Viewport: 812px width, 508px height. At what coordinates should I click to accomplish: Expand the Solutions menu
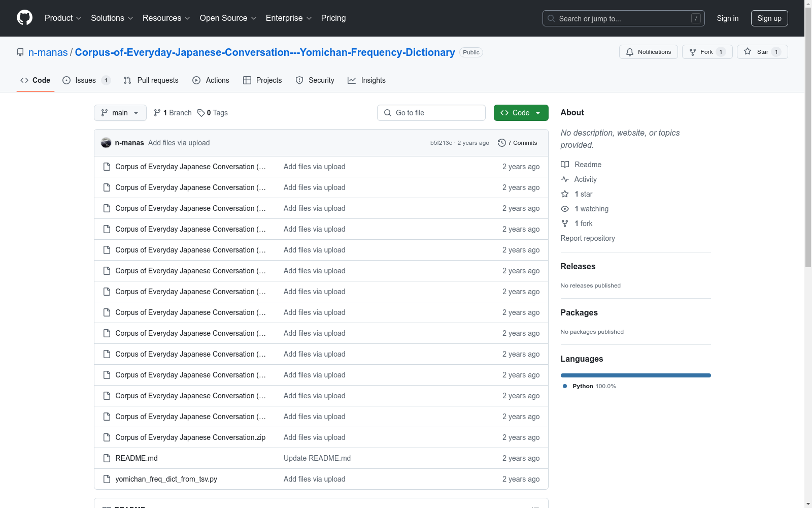coord(112,18)
